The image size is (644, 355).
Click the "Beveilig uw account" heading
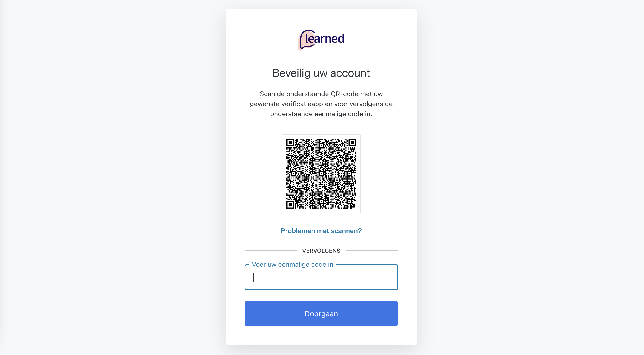point(321,73)
